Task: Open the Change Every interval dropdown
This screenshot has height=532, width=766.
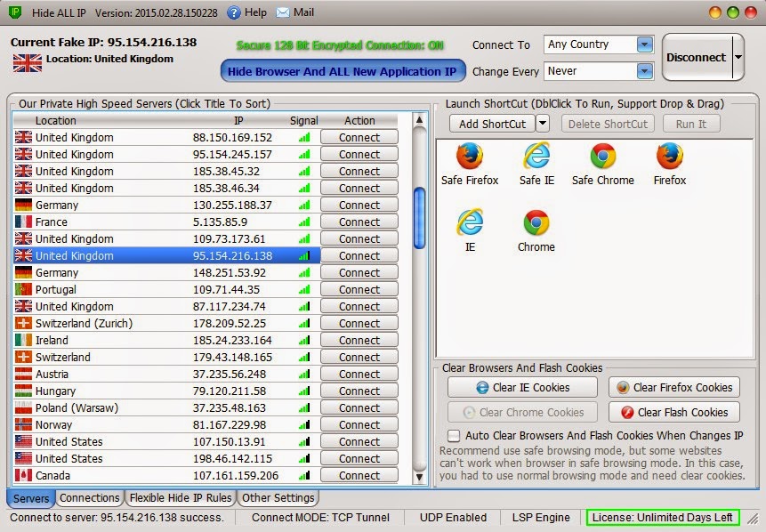Action: click(645, 71)
